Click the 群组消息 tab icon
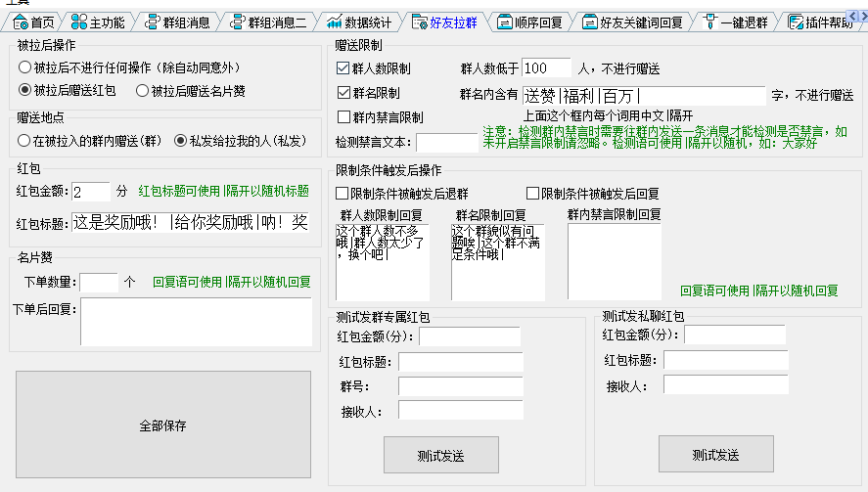 pyautogui.click(x=153, y=22)
